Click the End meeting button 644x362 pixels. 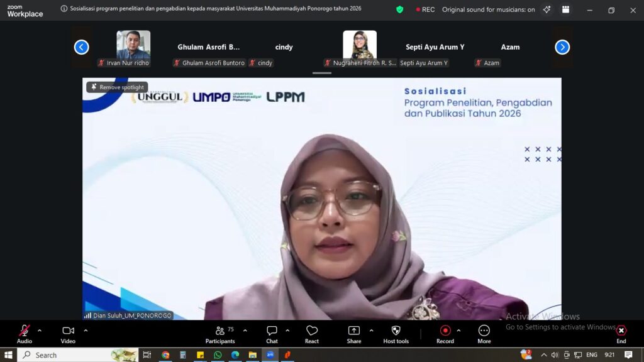coord(621,334)
